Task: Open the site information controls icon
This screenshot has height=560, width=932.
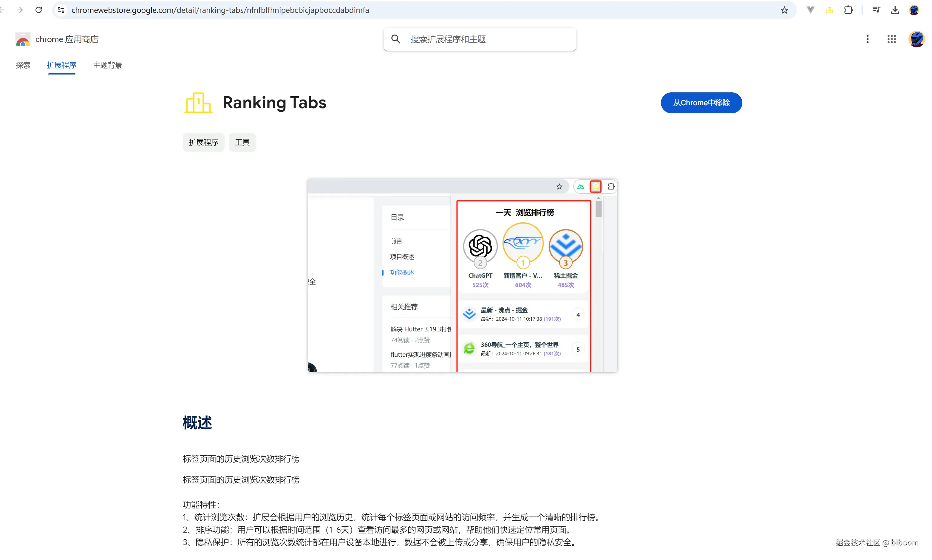Action: point(61,10)
